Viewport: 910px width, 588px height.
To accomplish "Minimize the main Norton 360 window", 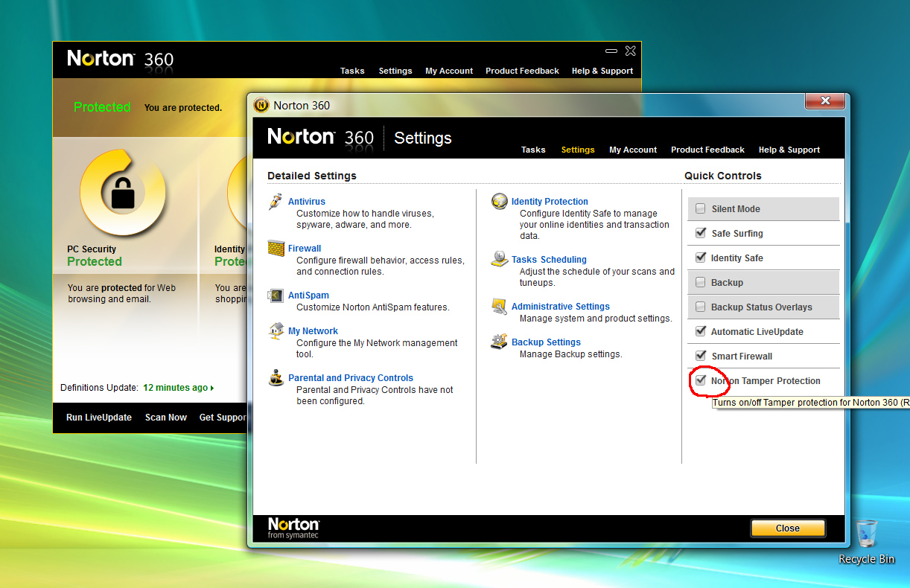I will (x=611, y=51).
